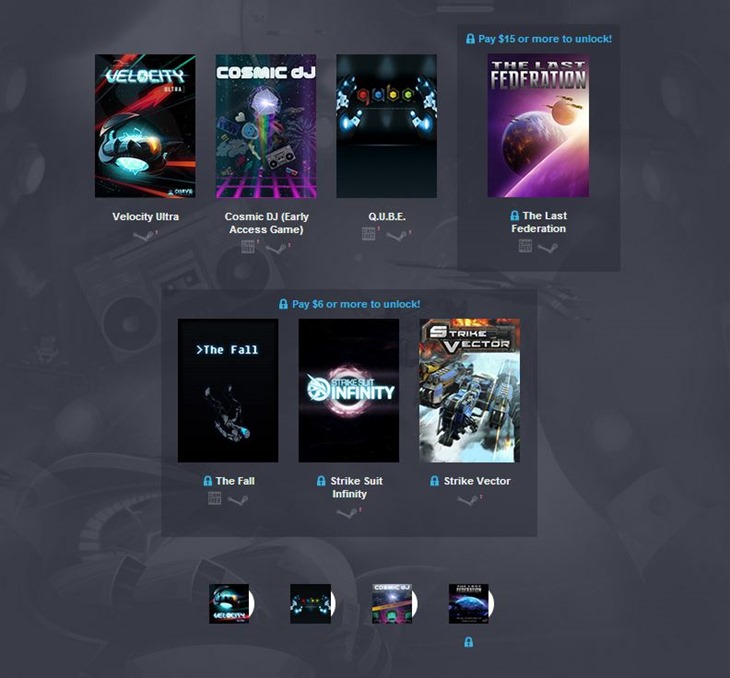Open the Velocity Ultra cover art

pos(145,126)
